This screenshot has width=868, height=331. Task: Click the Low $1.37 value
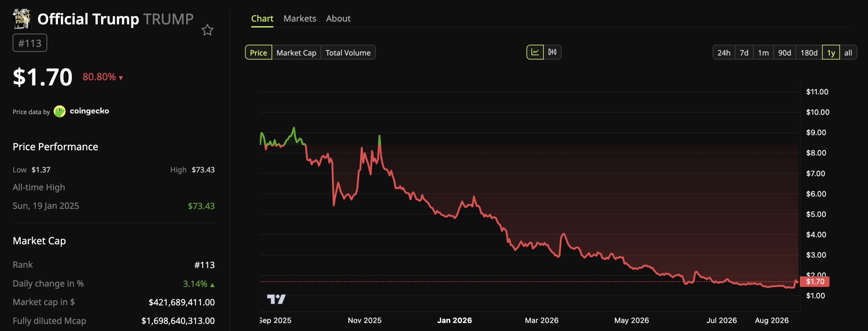(x=41, y=170)
